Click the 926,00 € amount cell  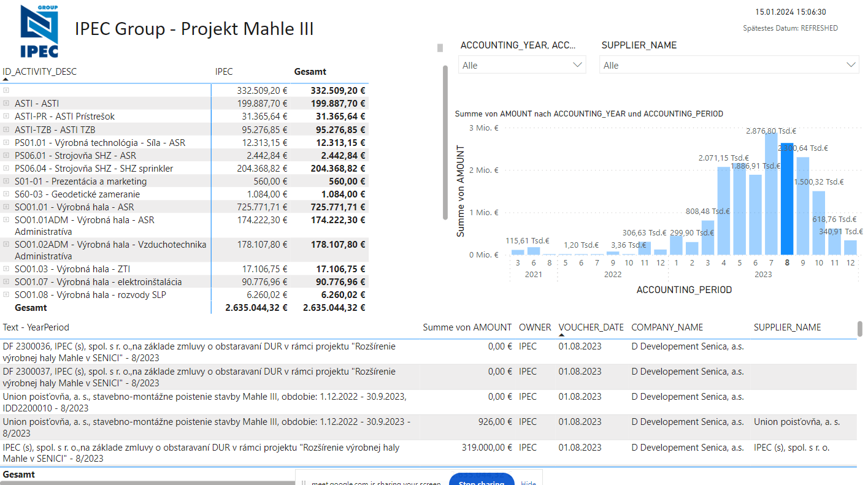tap(496, 422)
